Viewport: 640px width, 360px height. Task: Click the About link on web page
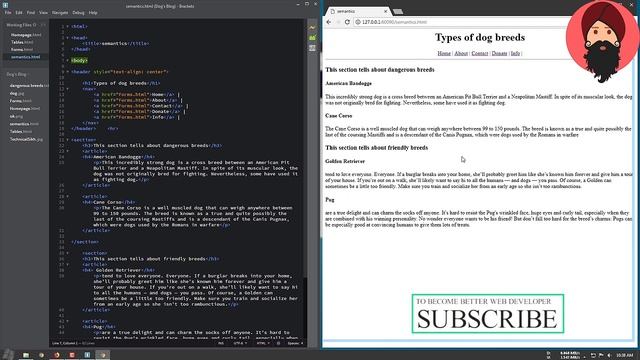pyautogui.click(x=461, y=53)
